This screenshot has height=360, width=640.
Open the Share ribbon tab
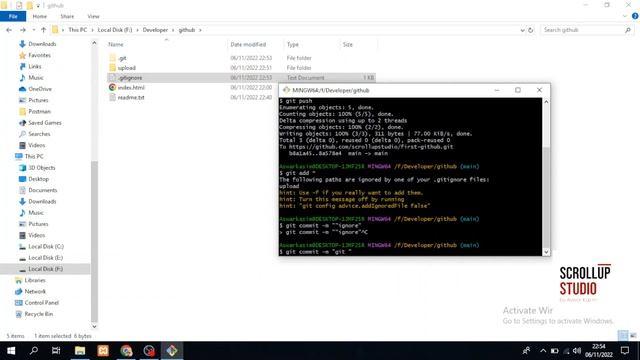click(67, 16)
